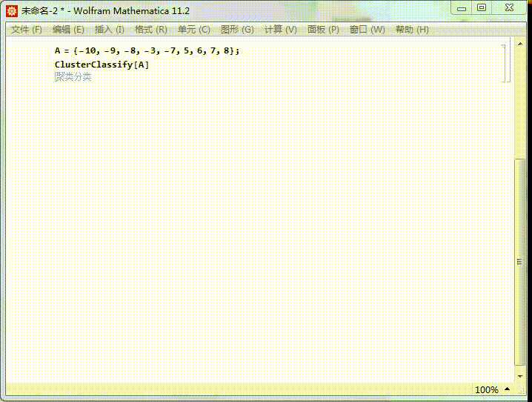Open the 格式 (R) menu
The image size is (532, 402).
[151, 30]
